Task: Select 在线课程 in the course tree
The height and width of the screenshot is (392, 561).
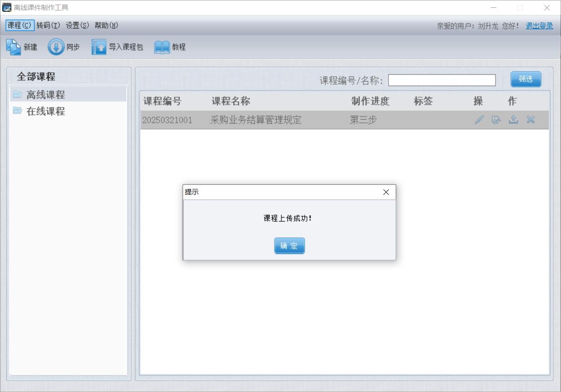Action: click(x=46, y=111)
